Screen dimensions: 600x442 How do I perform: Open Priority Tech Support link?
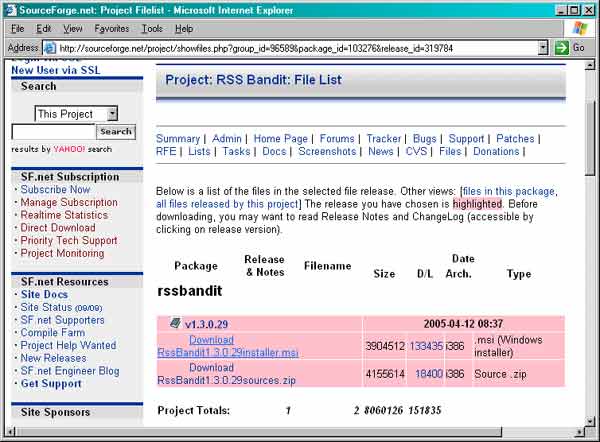tap(69, 240)
